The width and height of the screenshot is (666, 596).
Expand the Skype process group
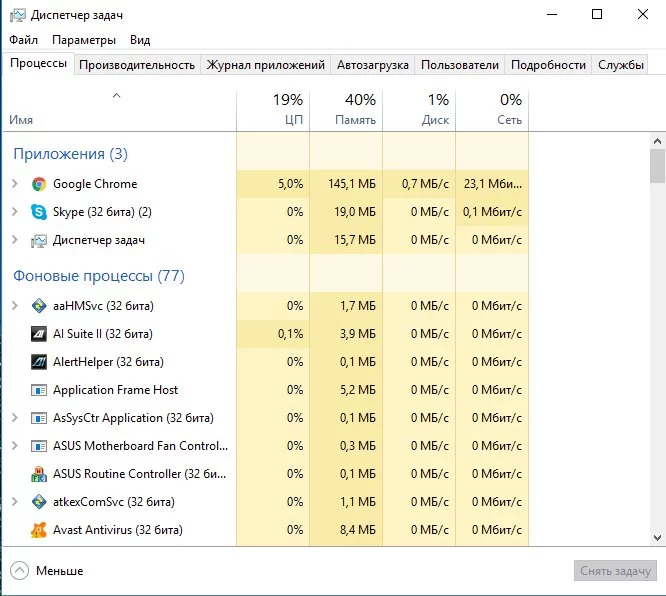click(x=14, y=212)
